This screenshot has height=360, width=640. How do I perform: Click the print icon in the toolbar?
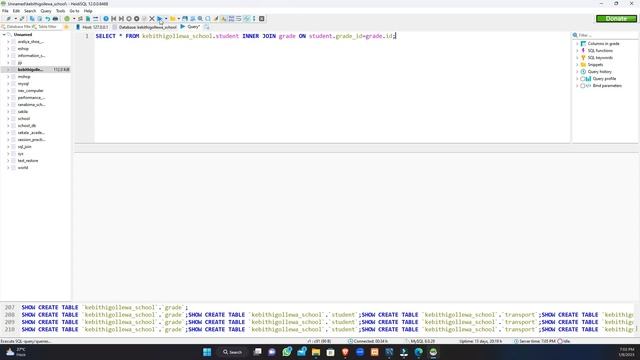click(55, 19)
